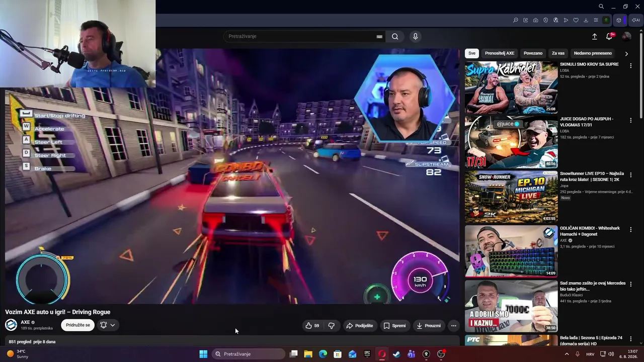Image resolution: width=644 pixels, height=362 pixels.
Task: Open SnowRunner Michigan Live thumbnail
Action: [511, 197]
